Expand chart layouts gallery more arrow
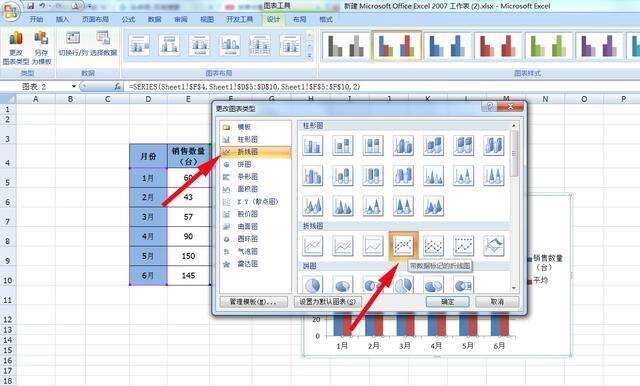The height and width of the screenshot is (386, 640). pyautogui.click(x=309, y=56)
